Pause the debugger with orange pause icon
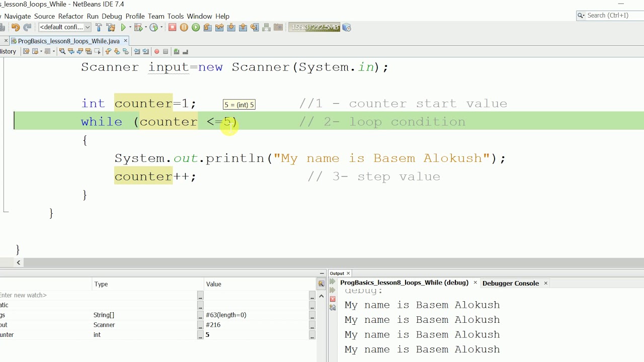The height and width of the screenshot is (362, 644). click(184, 27)
